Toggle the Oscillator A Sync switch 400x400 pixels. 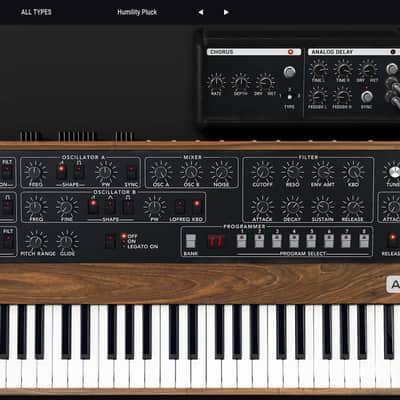point(132,172)
